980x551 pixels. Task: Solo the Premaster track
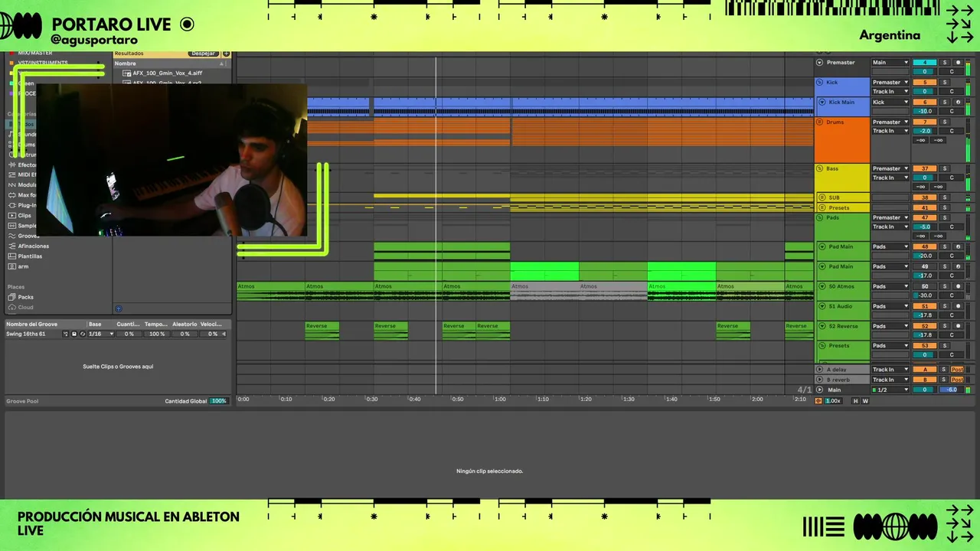coord(945,63)
